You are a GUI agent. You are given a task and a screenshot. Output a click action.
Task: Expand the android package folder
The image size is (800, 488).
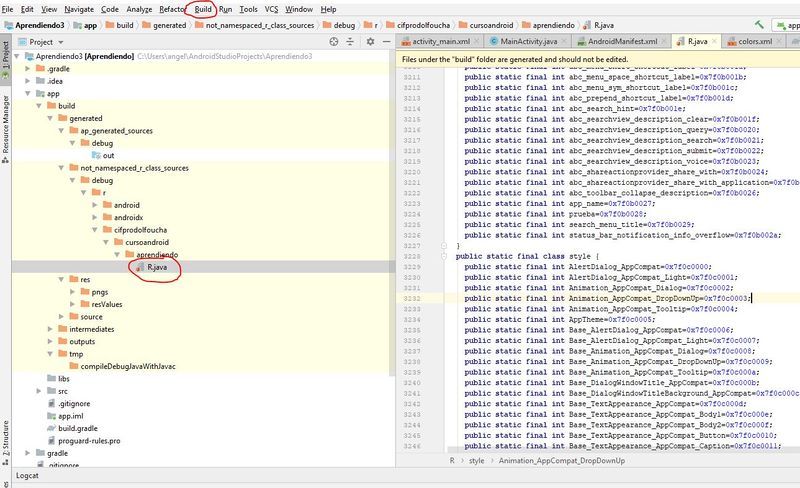coord(95,205)
